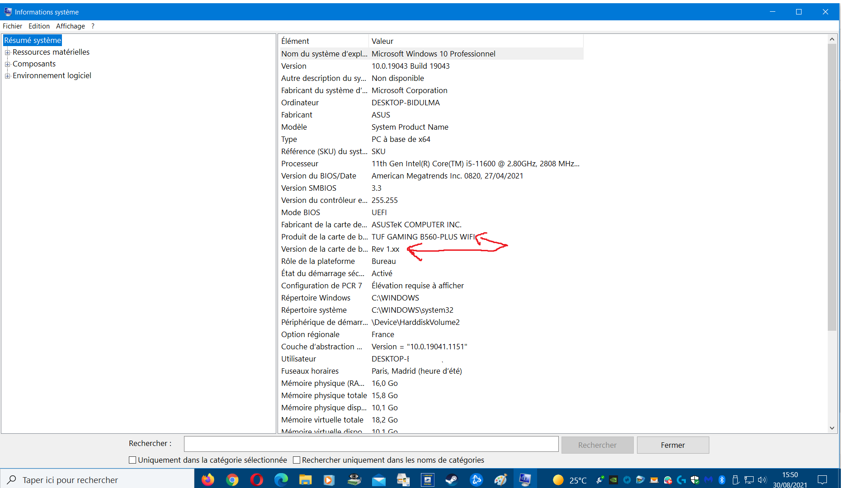
Task: Open the notification center icon
Action: 823,480
